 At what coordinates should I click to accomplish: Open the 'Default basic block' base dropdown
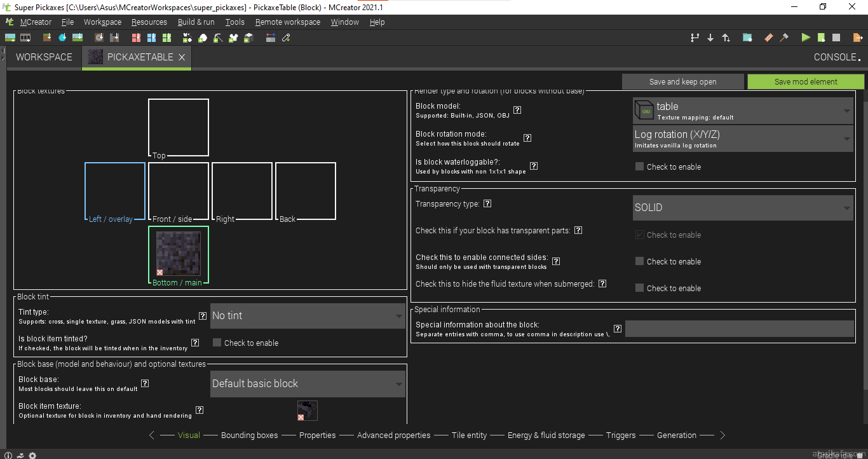pyautogui.click(x=308, y=384)
